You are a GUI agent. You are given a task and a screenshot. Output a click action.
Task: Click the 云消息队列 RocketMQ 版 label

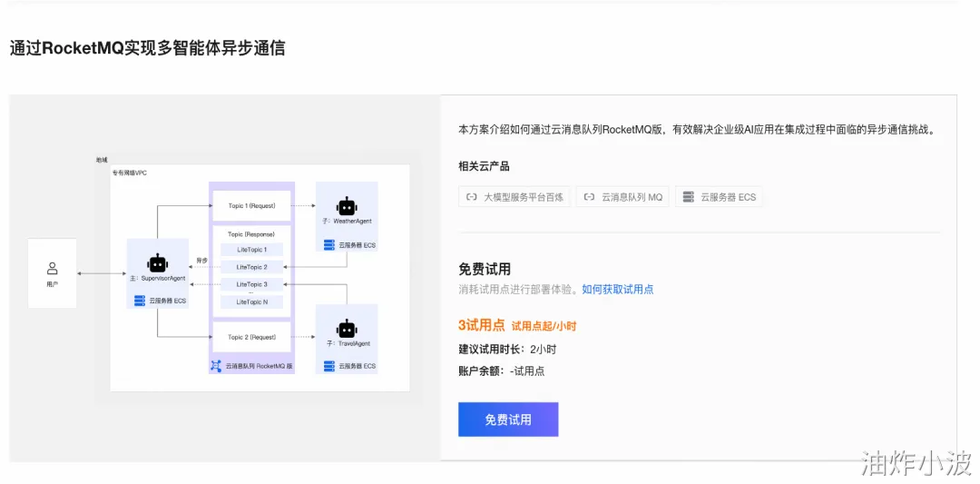(260, 366)
